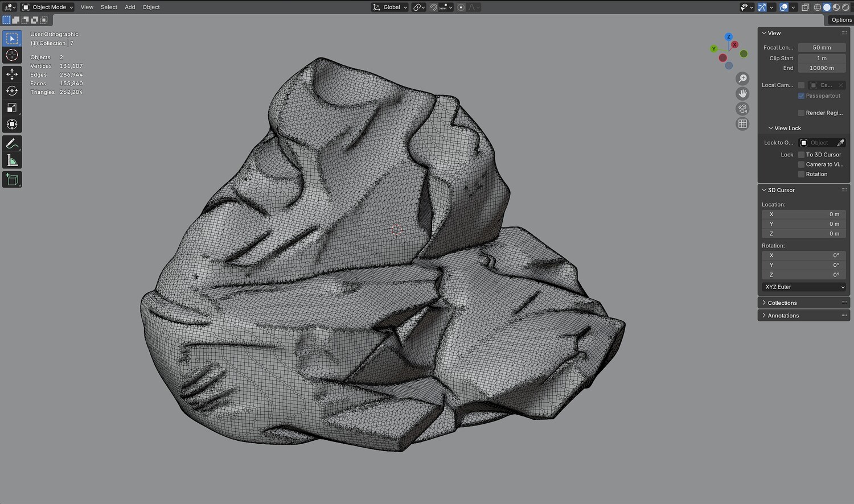Image resolution: width=854 pixels, height=504 pixels.
Task: Click the Options button
Action: point(840,20)
